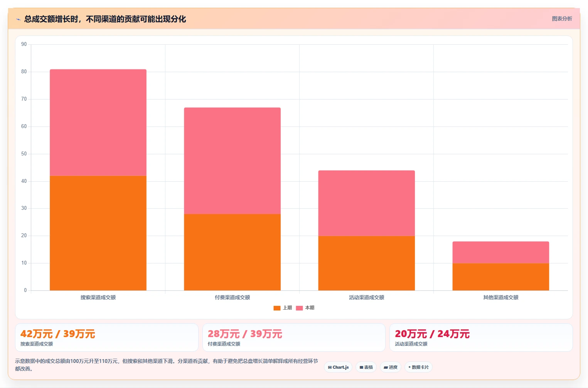Click the y-axis label 50
Screen dimensions: 588x388
point(24,154)
